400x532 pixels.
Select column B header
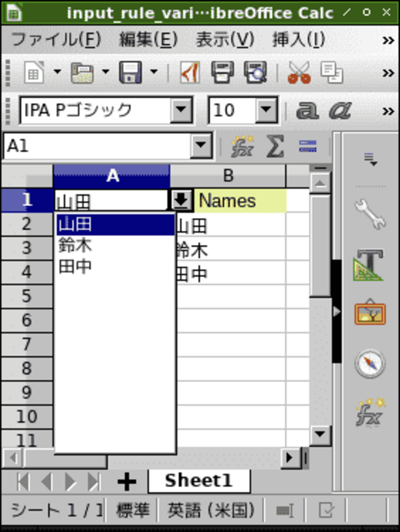point(228,176)
